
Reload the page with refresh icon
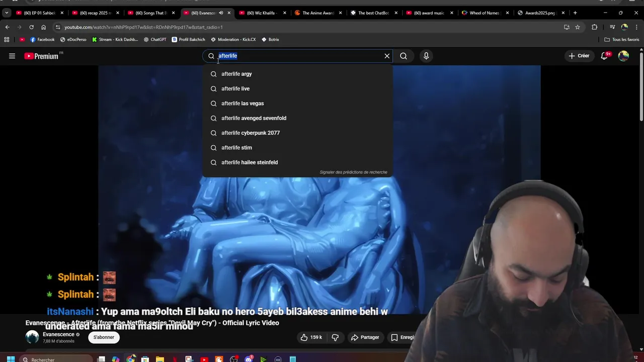31,27
